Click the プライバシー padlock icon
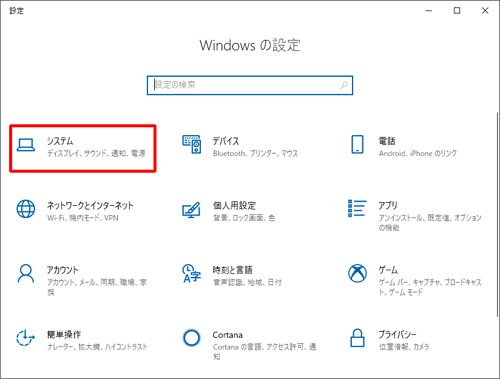Image resolution: width=500 pixels, height=379 pixels. coord(357,338)
